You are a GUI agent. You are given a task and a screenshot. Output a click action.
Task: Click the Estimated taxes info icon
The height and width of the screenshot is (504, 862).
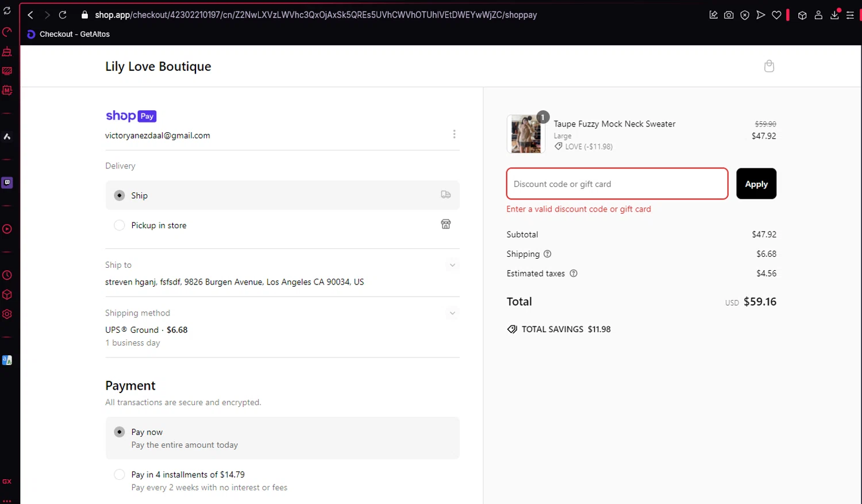click(x=573, y=274)
